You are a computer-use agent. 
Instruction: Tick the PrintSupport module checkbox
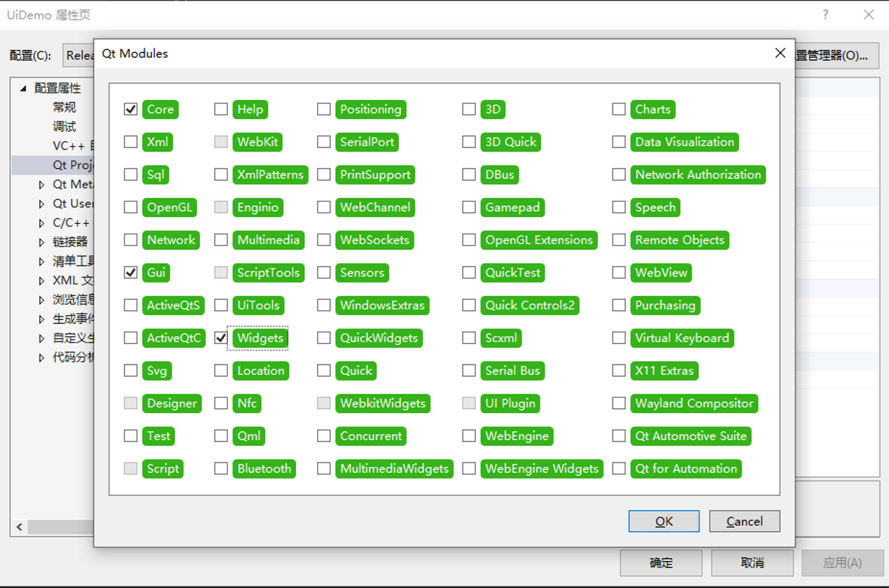[324, 175]
